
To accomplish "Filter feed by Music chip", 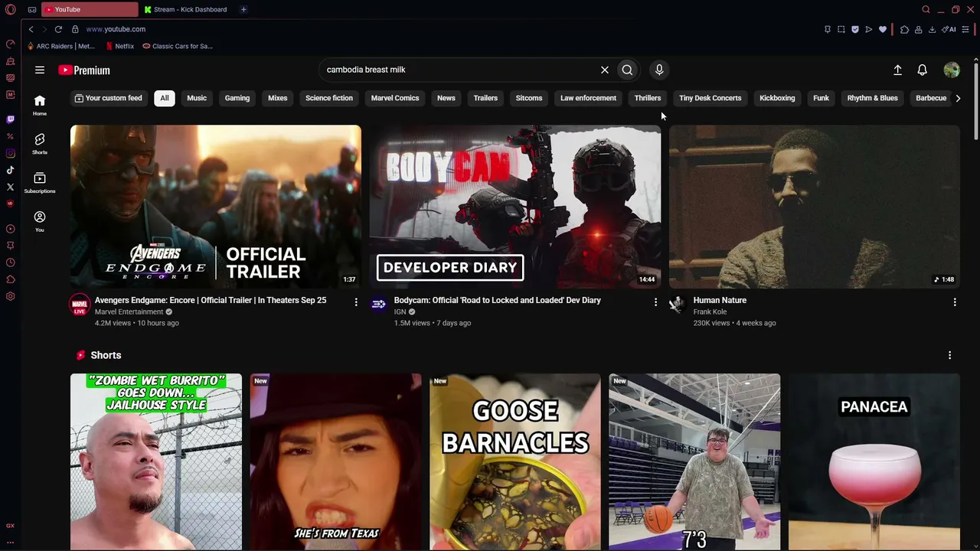I will [197, 98].
